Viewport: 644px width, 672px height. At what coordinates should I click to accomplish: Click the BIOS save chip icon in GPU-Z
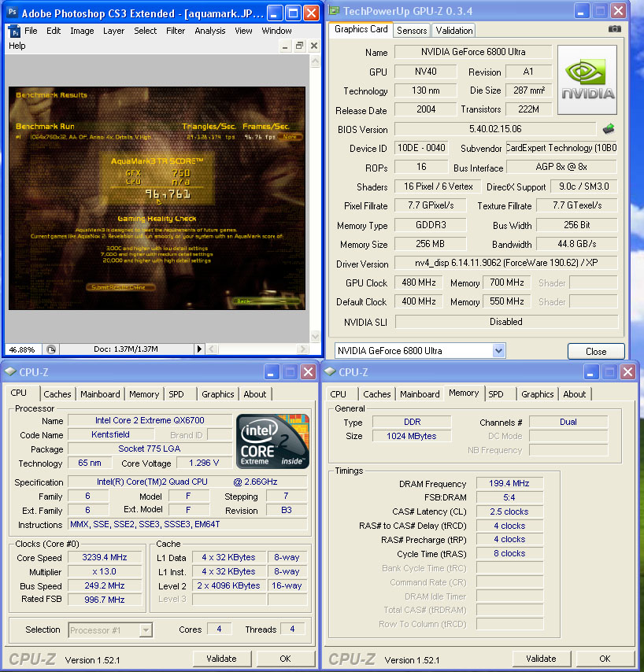point(608,128)
